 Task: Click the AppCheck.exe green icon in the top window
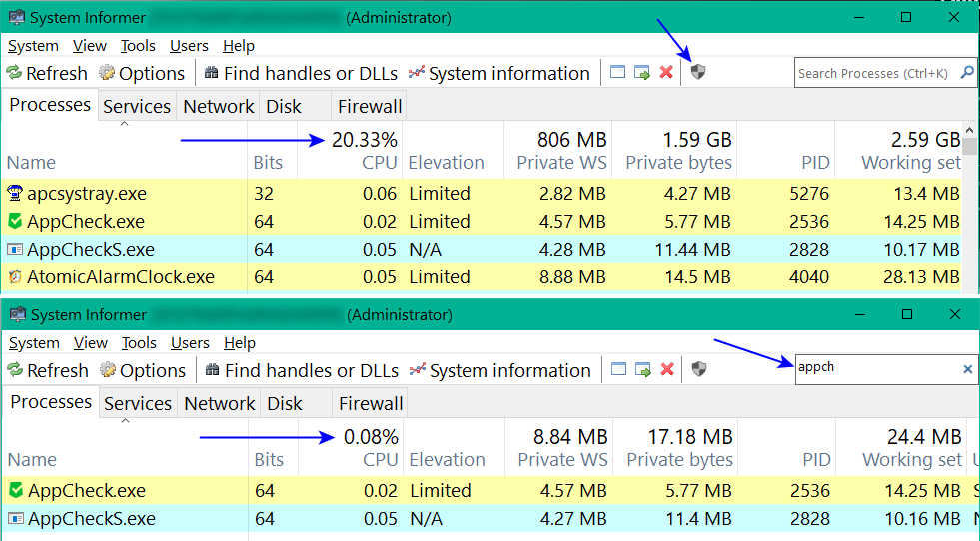click(x=15, y=221)
